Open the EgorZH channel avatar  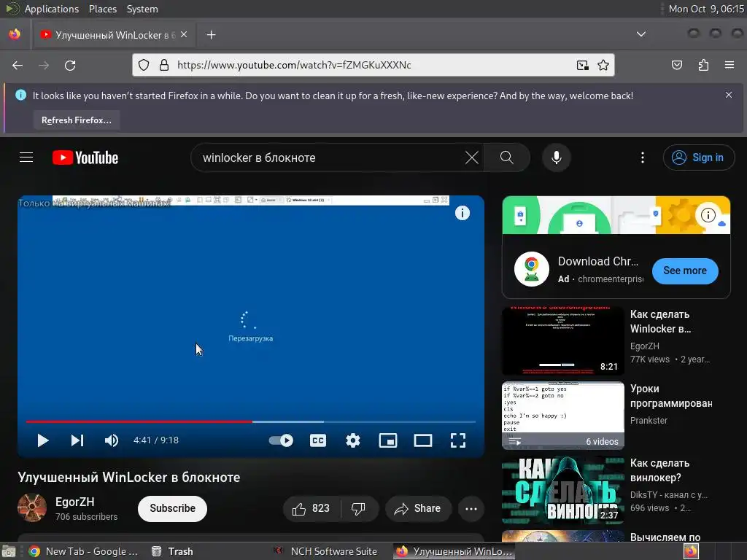32,508
